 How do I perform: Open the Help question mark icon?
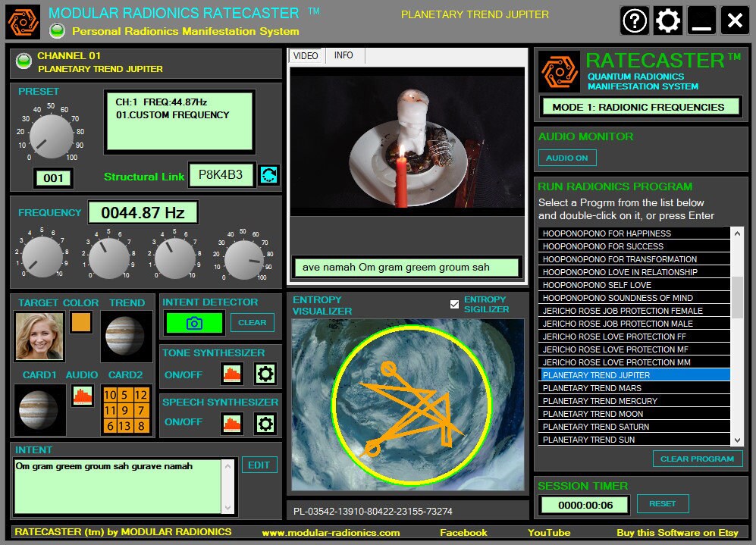click(x=635, y=20)
